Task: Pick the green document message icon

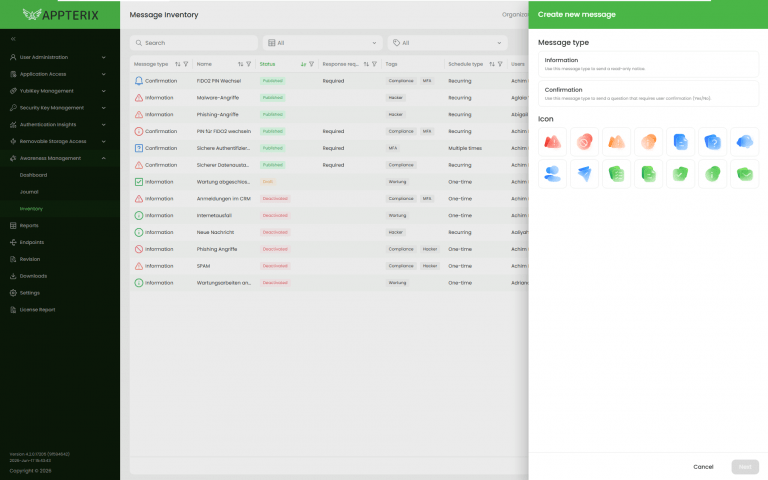Action: point(648,174)
